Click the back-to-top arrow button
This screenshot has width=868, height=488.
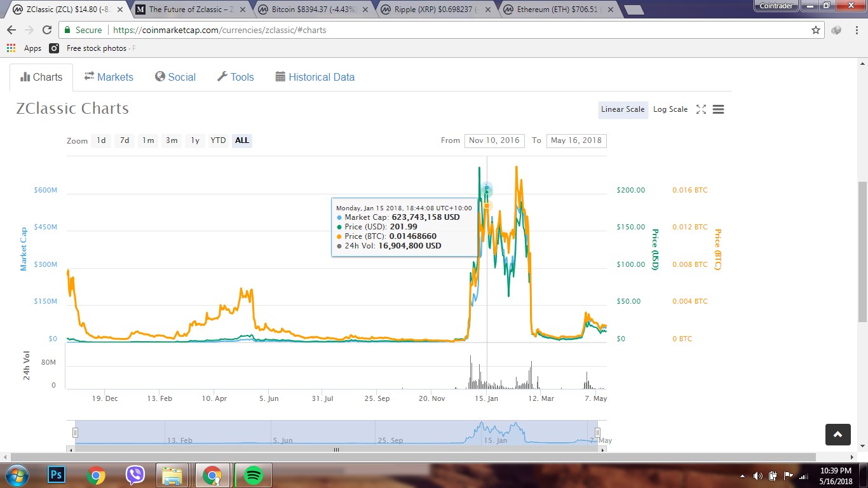[x=837, y=435]
